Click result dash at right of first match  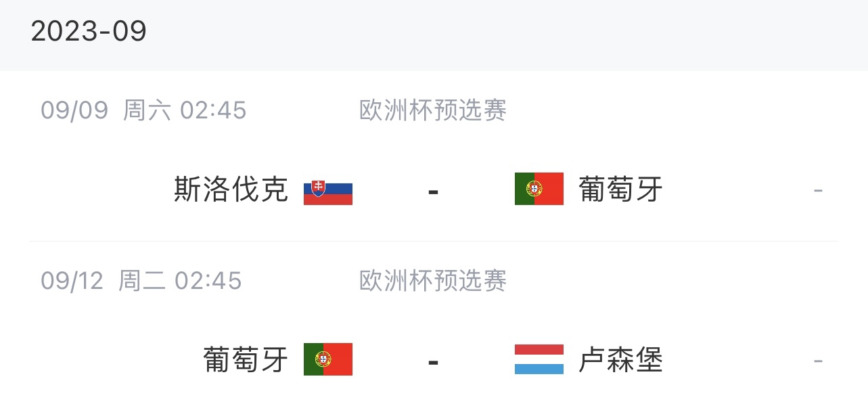tap(818, 191)
